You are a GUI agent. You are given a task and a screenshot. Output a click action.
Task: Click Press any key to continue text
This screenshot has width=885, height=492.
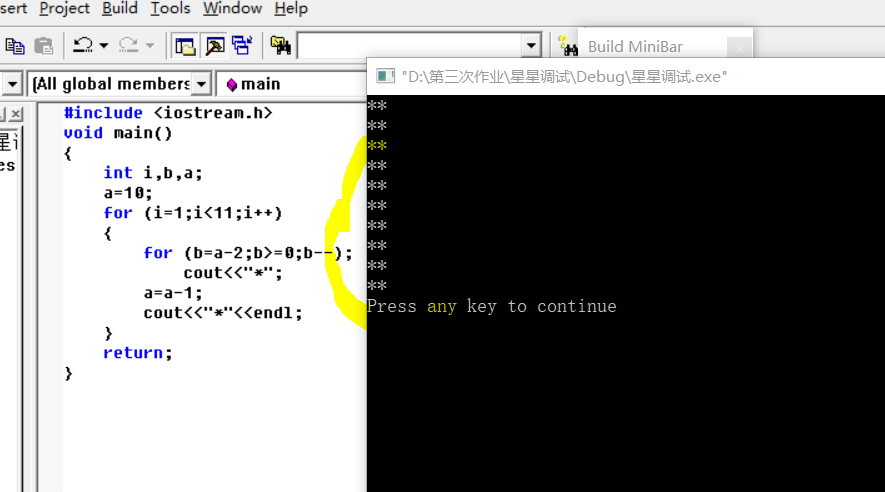(492, 306)
